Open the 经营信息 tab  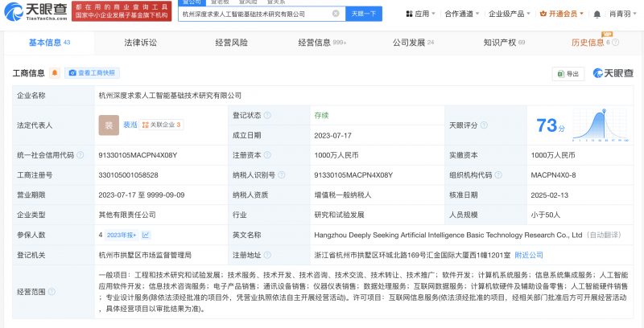coord(323,43)
